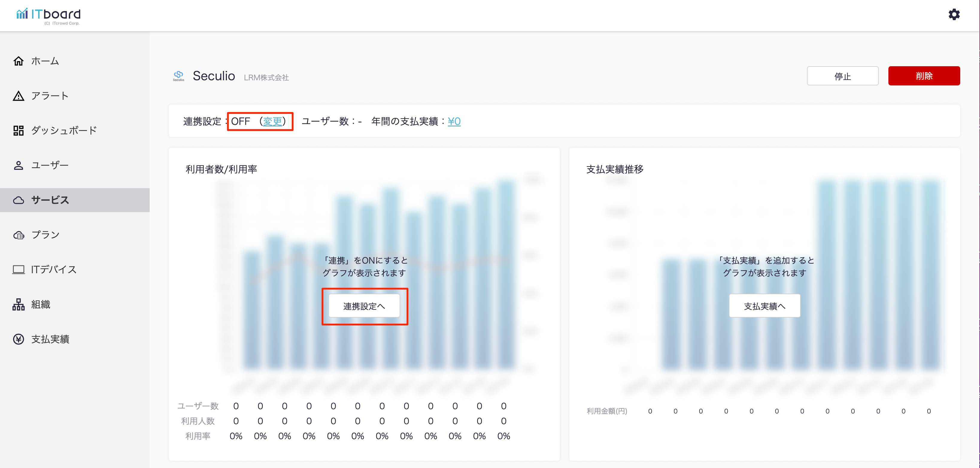Click the plan cloud icon
980x468 pixels.
tap(18, 235)
